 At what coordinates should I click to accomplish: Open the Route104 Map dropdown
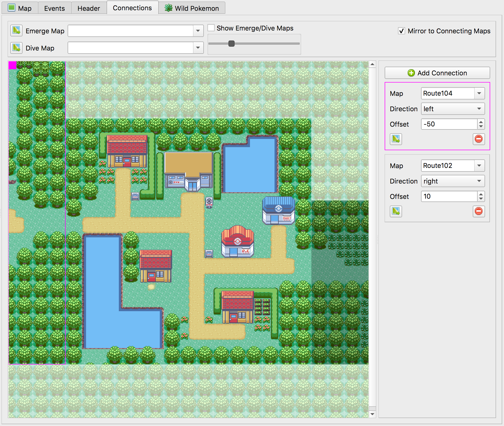coord(479,93)
